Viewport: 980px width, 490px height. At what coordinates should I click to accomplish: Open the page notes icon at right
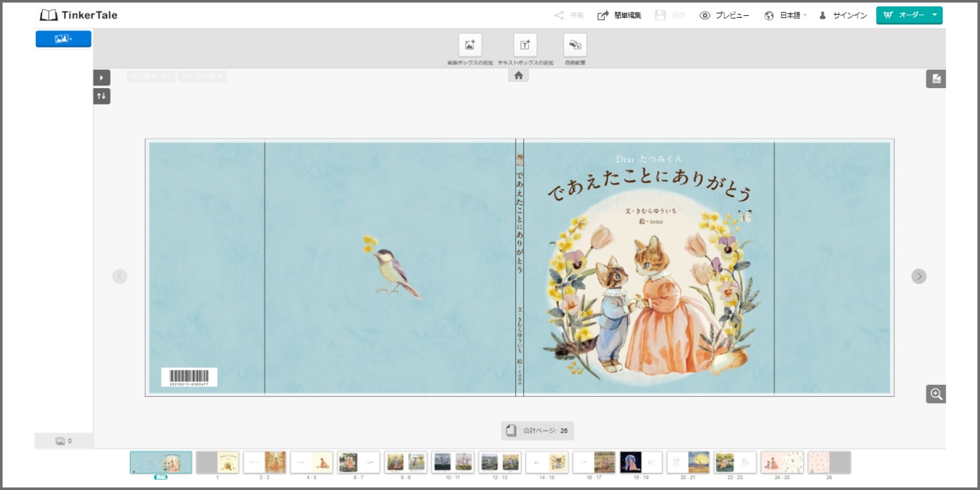tap(936, 78)
